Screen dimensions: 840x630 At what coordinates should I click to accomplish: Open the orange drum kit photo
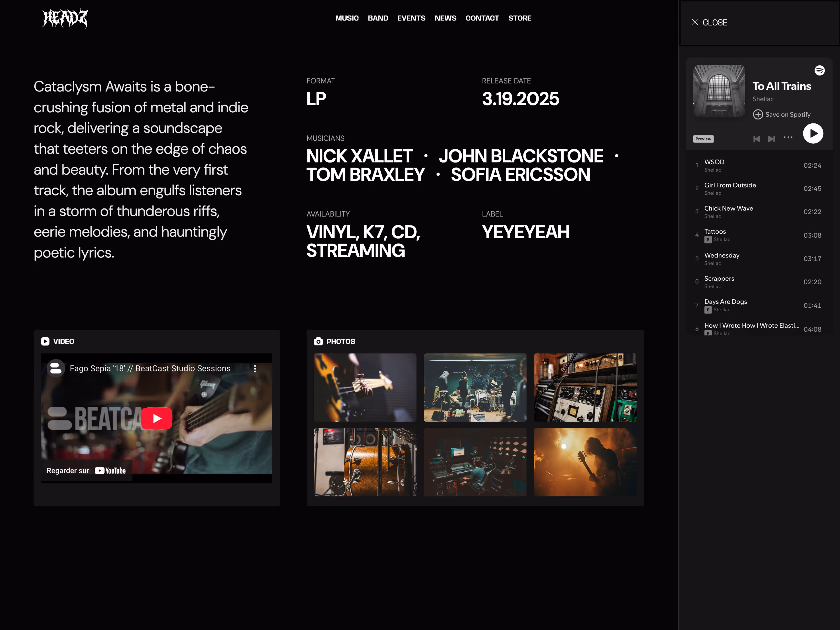click(365, 462)
